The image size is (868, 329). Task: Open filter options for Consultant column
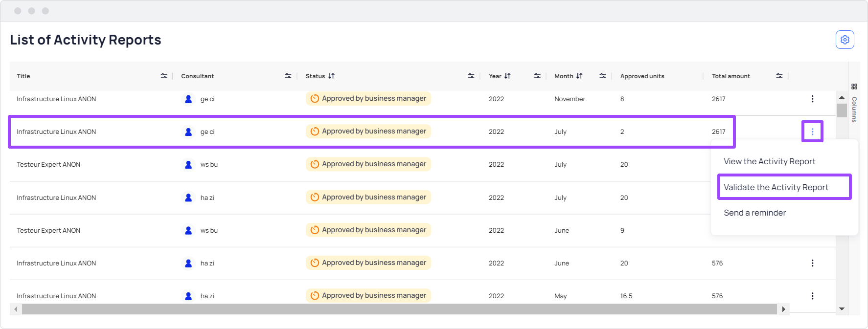click(x=288, y=76)
